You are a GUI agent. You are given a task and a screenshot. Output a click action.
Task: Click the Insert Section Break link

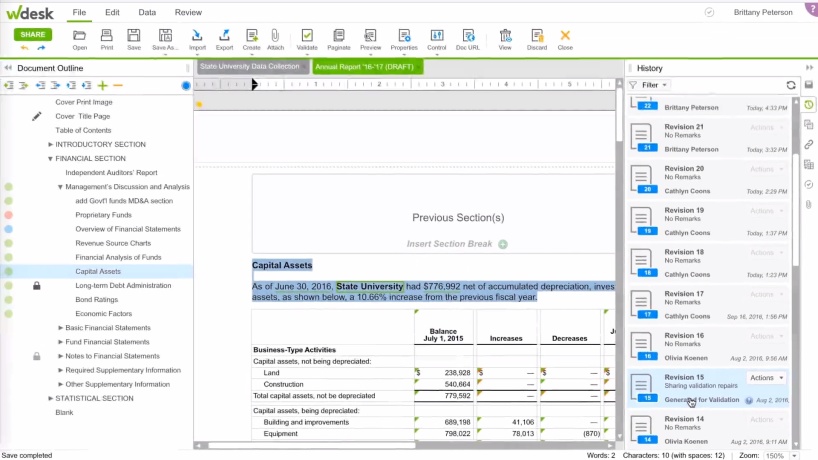pyautogui.click(x=449, y=244)
